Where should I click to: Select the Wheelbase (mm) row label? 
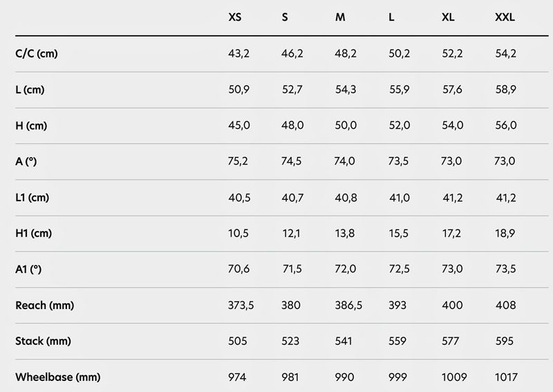click(58, 377)
